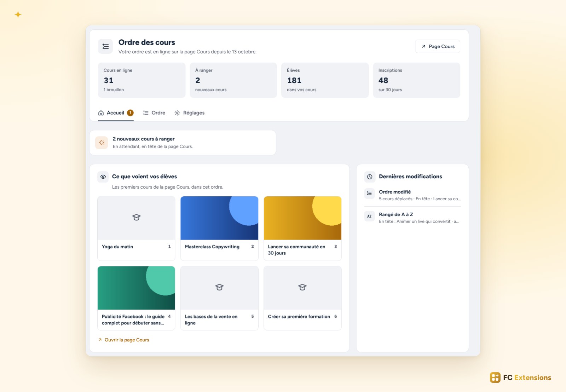Open the 2 nouveaux cours à ranger banner
The image size is (566, 392).
pyautogui.click(x=183, y=143)
